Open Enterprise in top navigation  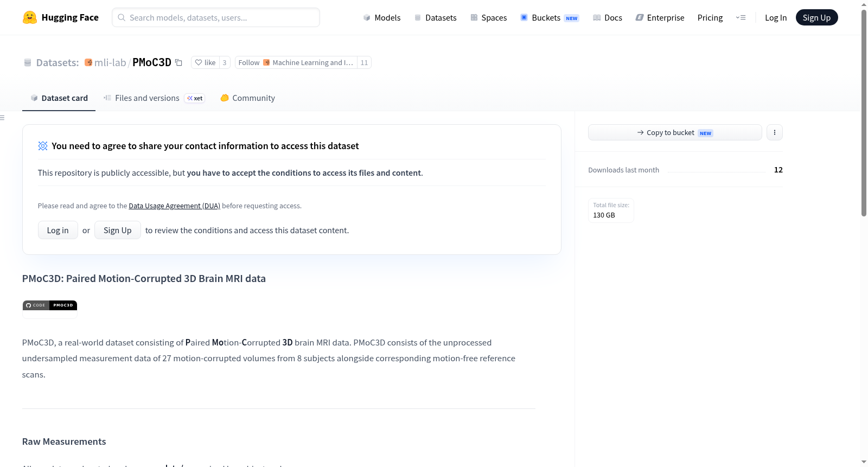pyautogui.click(x=660, y=17)
